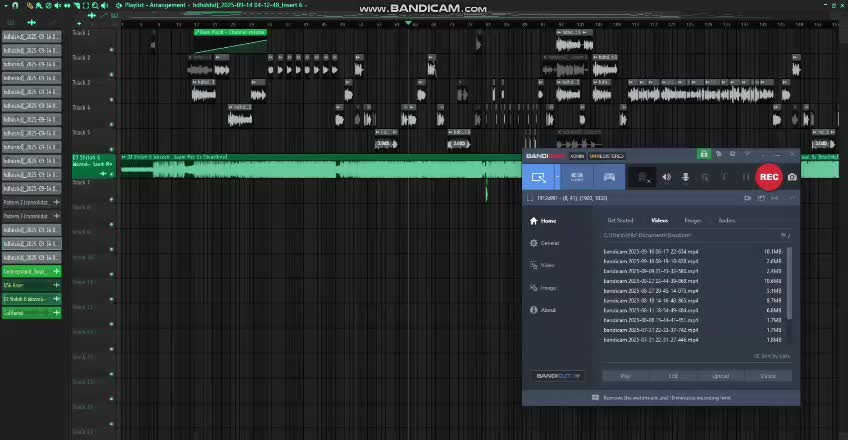Switch to the Get Started tab

coord(620,221)
